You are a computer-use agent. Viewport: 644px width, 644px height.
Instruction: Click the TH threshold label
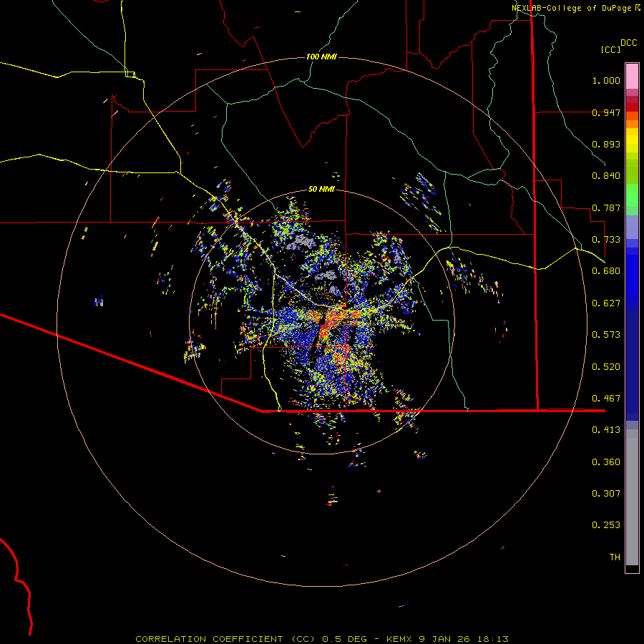615,557
